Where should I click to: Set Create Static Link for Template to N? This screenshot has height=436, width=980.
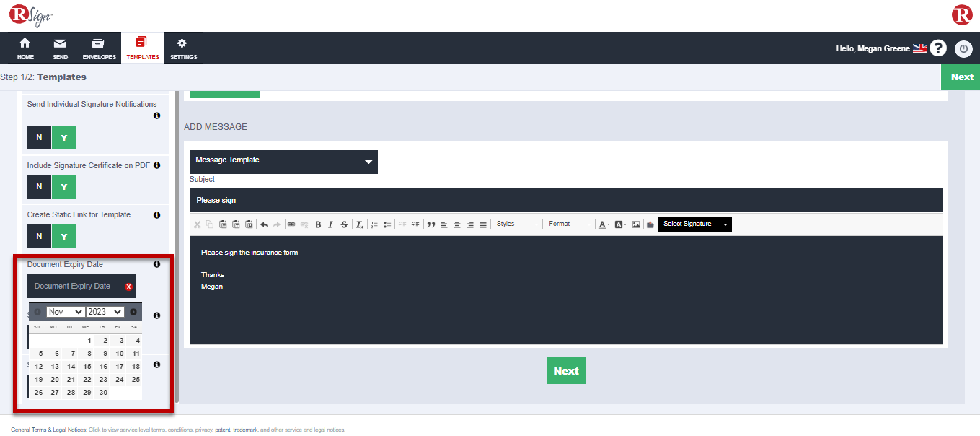[39, 235]
